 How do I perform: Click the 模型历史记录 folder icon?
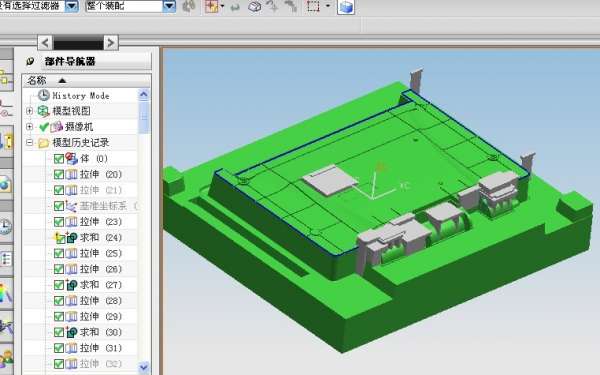(43, 143)
